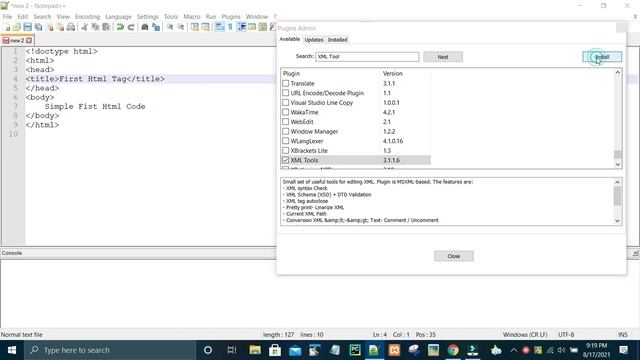Check the Visual Studio Line Copy checkbox
Image resolution: width=640 pixels, height=360 pixels.
pos(286,102)
